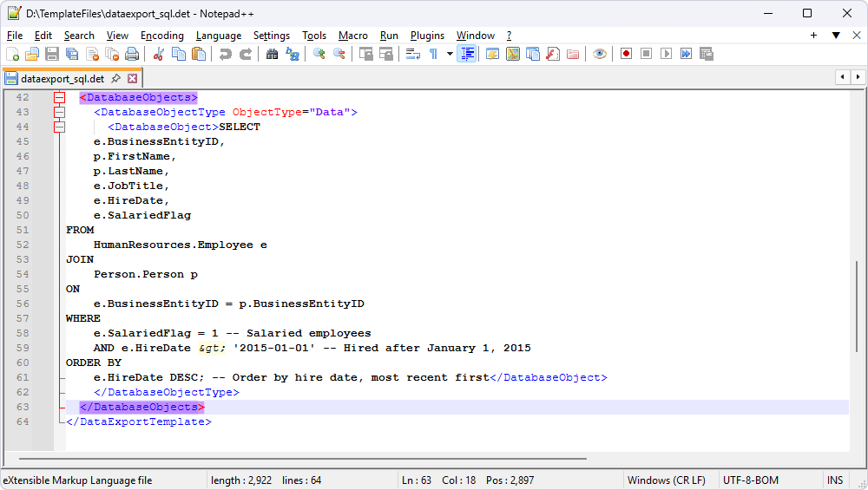Open the Settings menu
Viewport: 868px width, 490px height.
271,36
